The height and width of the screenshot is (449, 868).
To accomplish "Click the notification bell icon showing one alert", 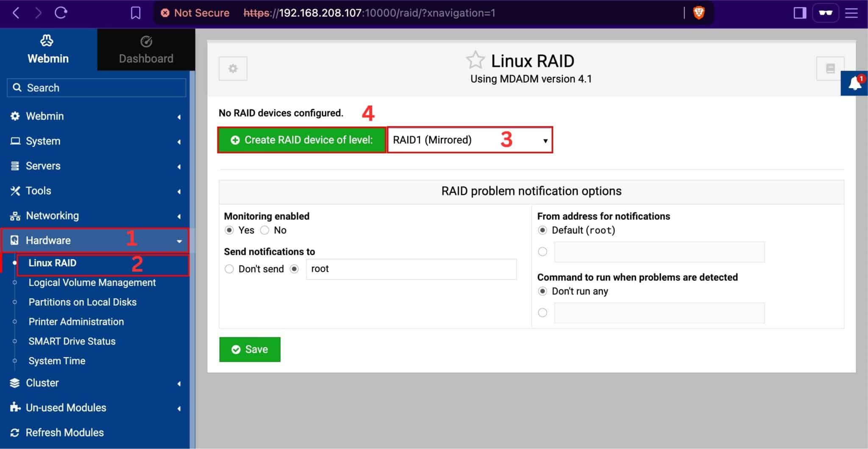I will click(854, 83).
